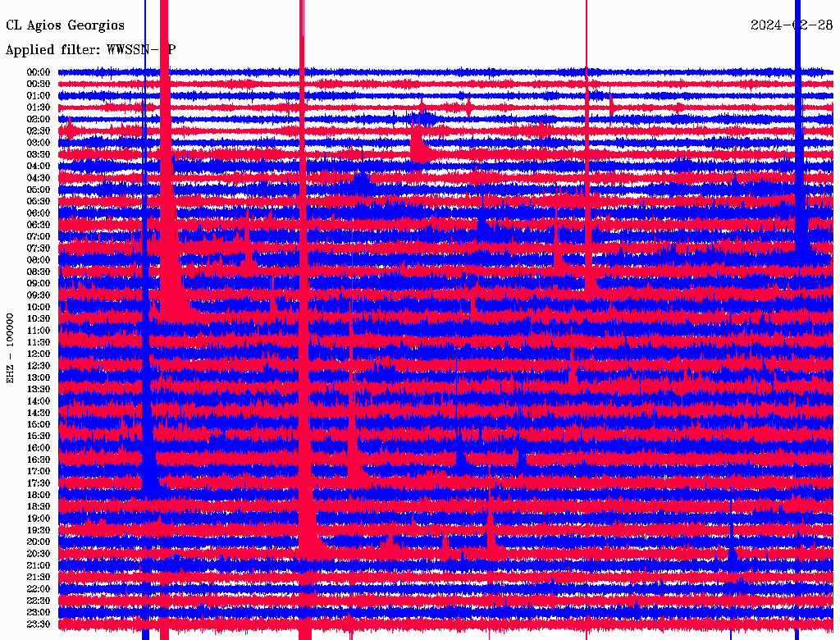Click the '05:30' time label

[x=39, y=201]
